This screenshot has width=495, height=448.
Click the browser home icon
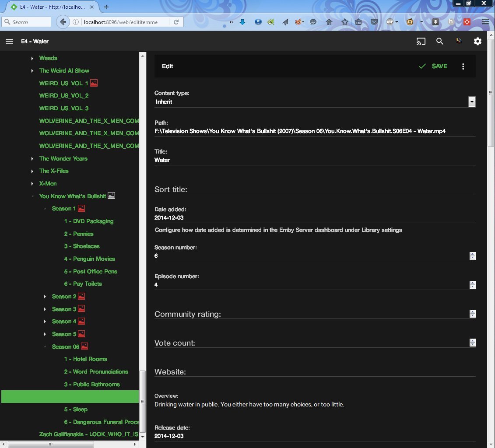point(329,22)
